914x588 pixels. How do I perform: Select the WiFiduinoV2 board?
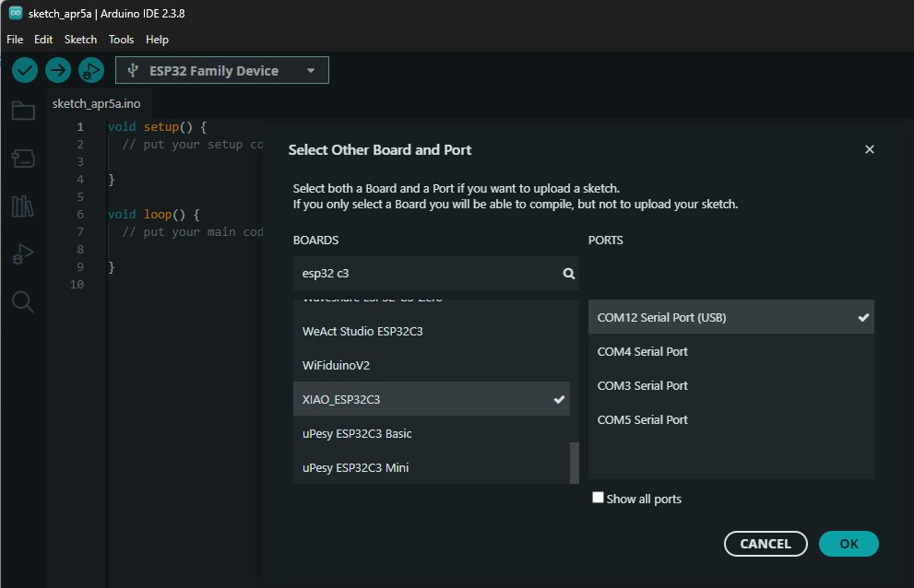point(432,365)
